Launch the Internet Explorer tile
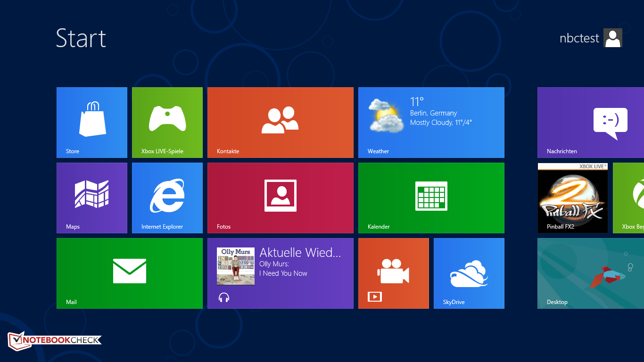The width and height of the screenshot is (644, 362). (x=167, y=198)
